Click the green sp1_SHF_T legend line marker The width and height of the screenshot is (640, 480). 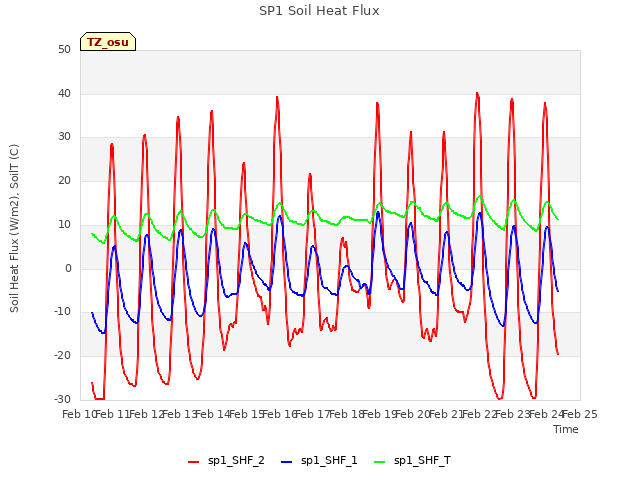point(380,462)
